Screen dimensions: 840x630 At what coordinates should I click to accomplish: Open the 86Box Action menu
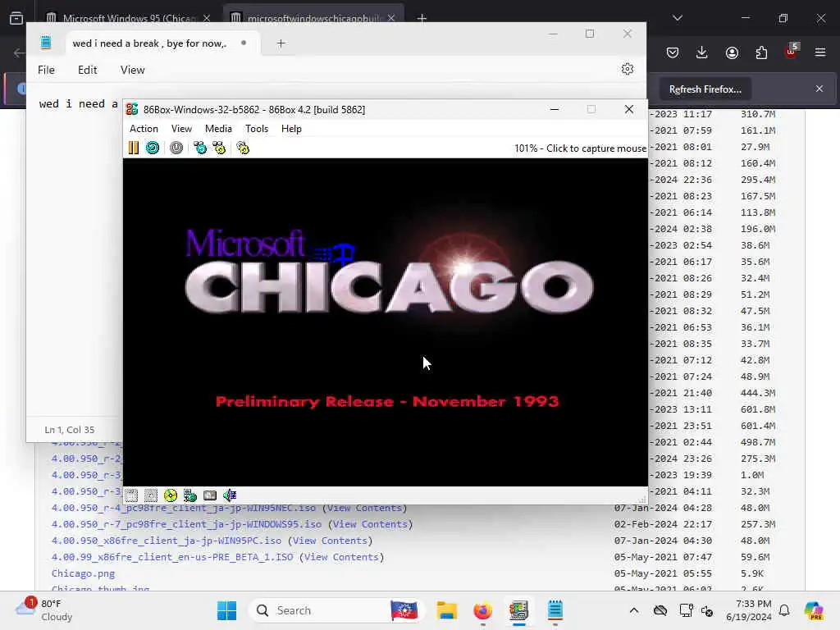pyautogui.click(x=144, y=129)
